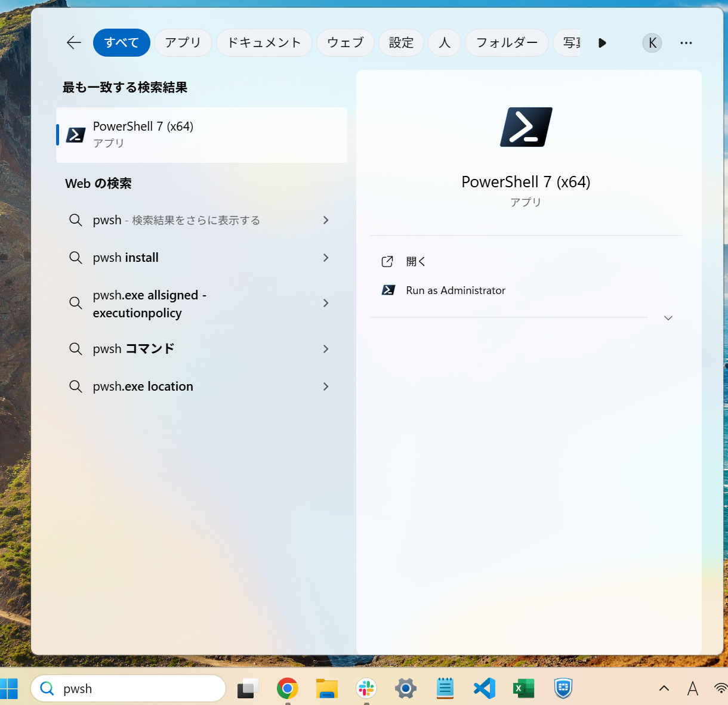Show hidden system tray icons
728x705 pixels.
click(664, 688)
